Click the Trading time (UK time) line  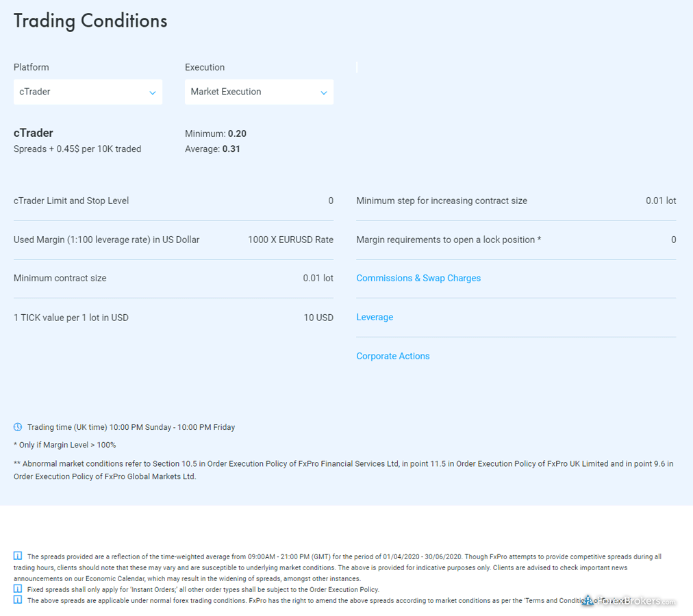pos(131,427)
